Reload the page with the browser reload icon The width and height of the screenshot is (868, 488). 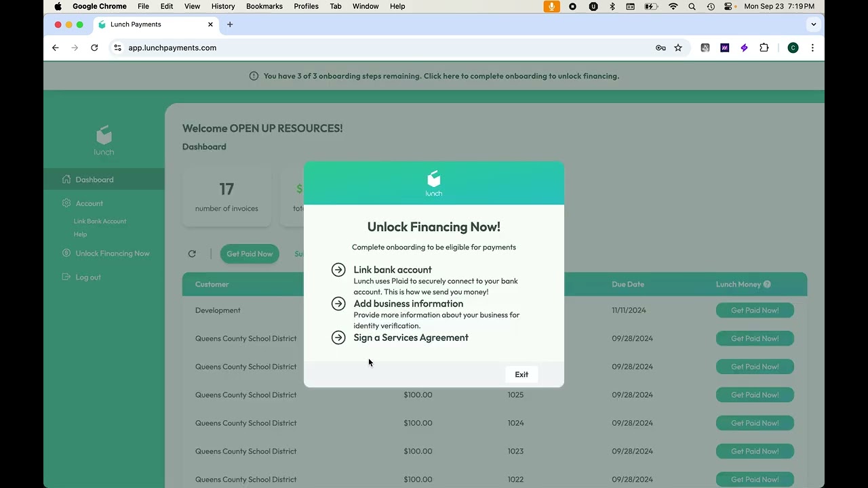[94, 47]
